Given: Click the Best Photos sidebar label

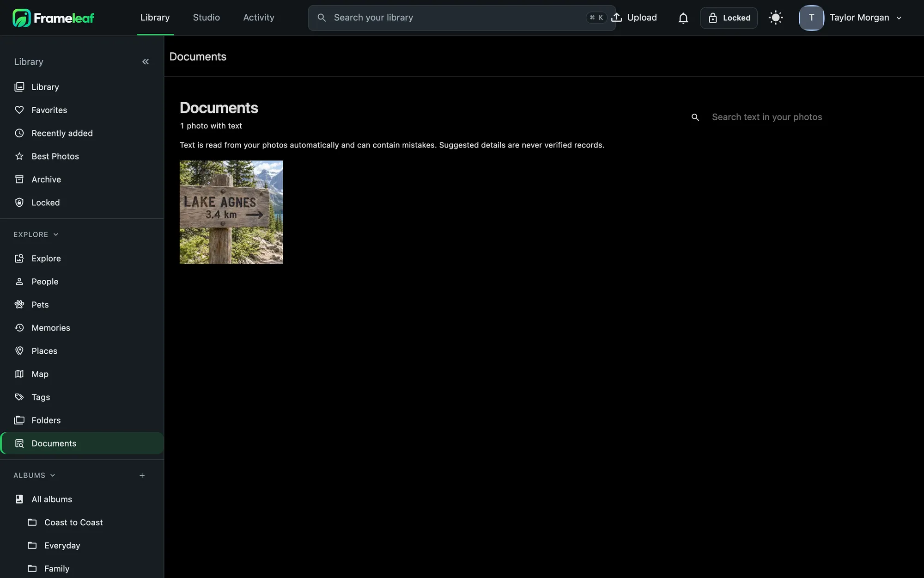Looking at the screenshot, I should [55, 156].
